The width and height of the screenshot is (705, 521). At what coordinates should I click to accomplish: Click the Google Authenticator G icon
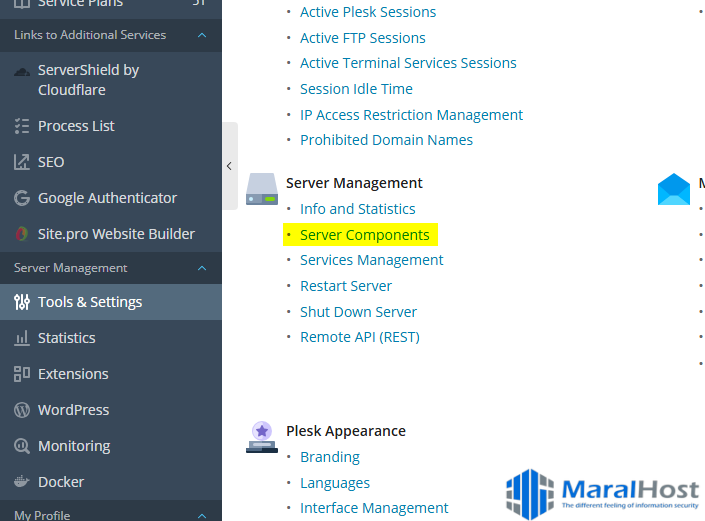21,198
